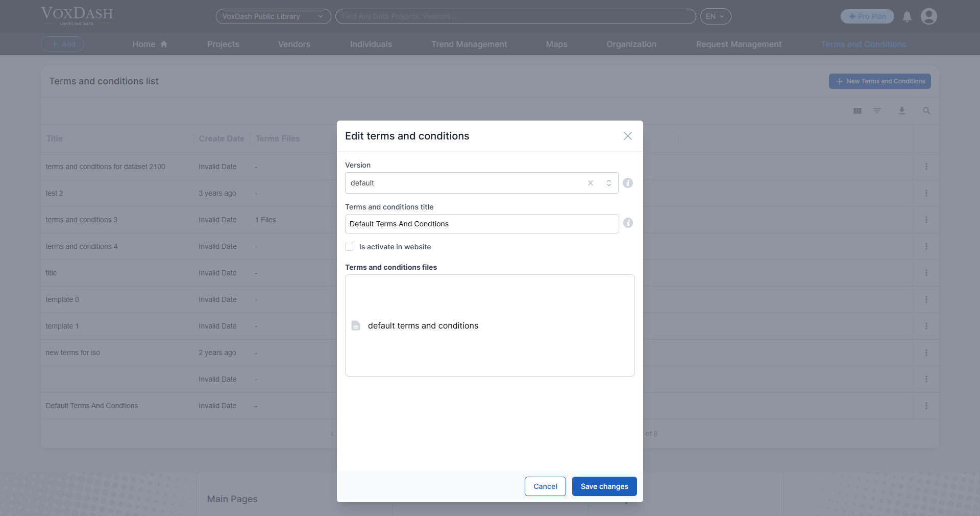Open the EN language dropdown
This screenshot has width=980, height=516.
715,16
